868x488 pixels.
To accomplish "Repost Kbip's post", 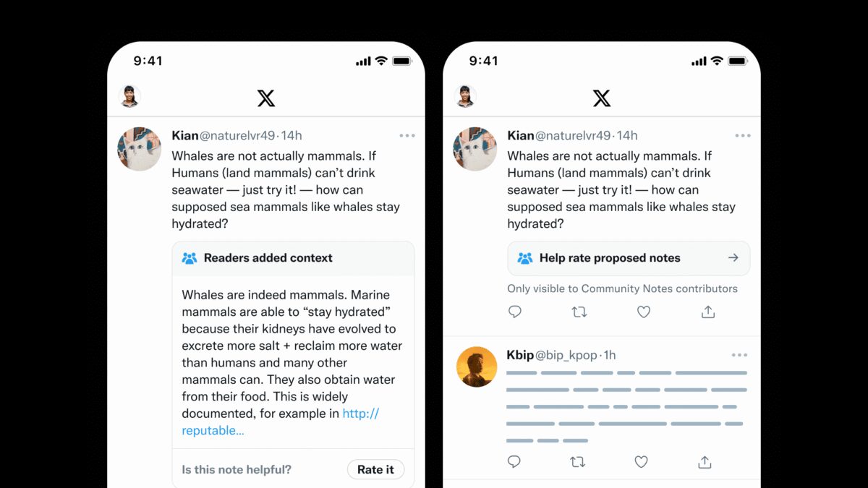I will pos(577,461).
